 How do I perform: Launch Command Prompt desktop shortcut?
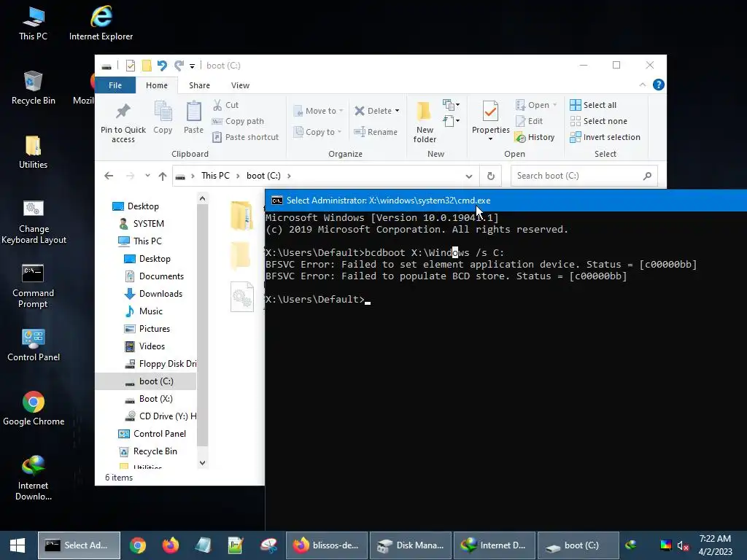coord(33,286)
